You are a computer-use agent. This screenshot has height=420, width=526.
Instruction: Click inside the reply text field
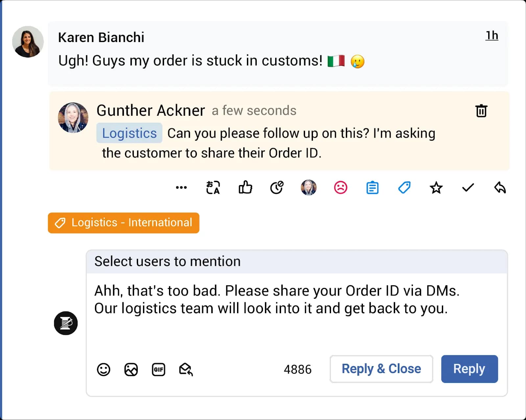[x=276, y=300]
